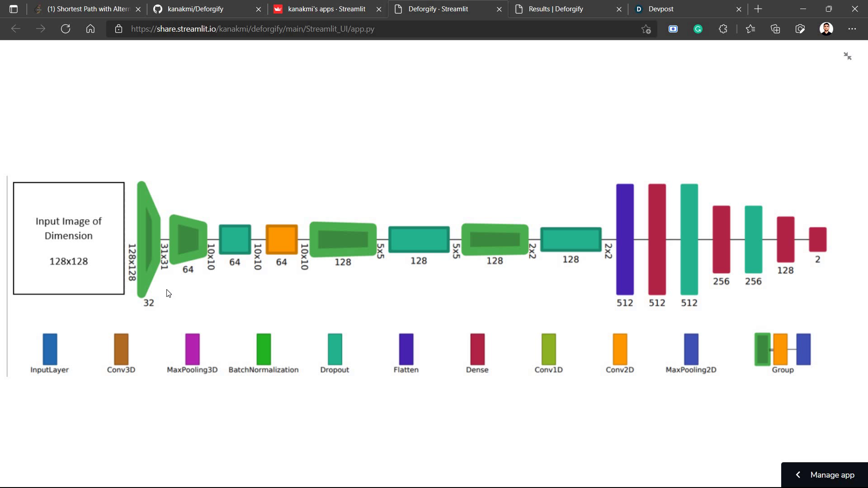Viewport: 868px width, 488px height.
Task: Add this page to favorites
Action: click(646, 29)
